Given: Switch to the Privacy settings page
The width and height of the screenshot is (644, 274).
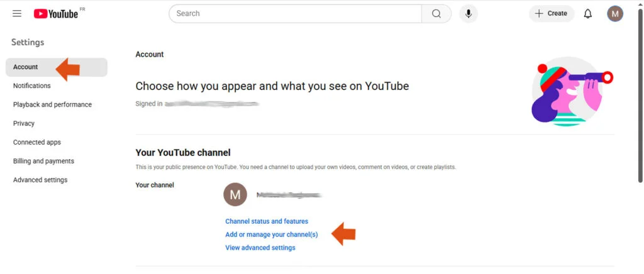Looking at the screenshot, I should pos(24,124).
